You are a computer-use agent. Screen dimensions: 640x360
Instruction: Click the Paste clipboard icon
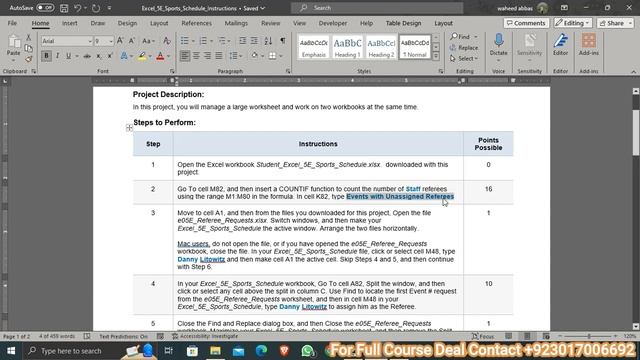point(13,42)
